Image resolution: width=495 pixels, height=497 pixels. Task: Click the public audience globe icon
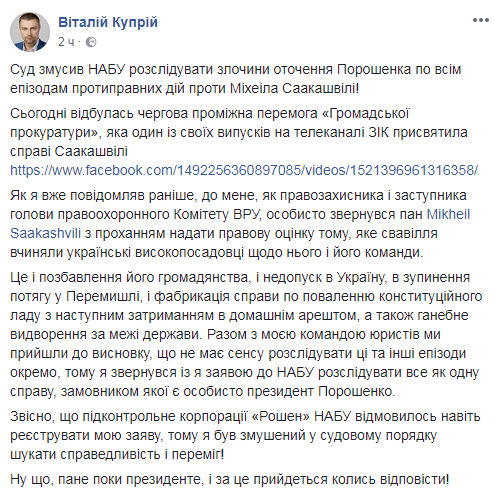click(x=91, y=42)
